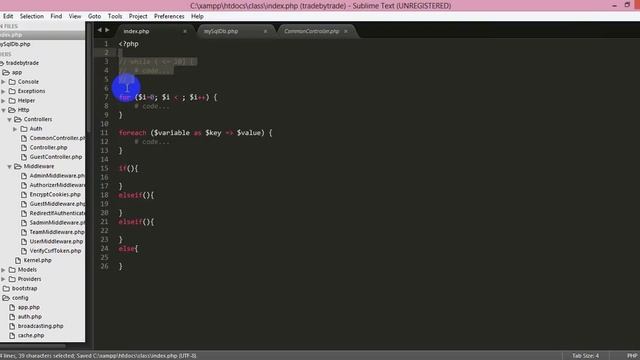640x360 pixels.
Task: Open RedirectIfAuthenticated file in sidebar
Action: point(57,213)
